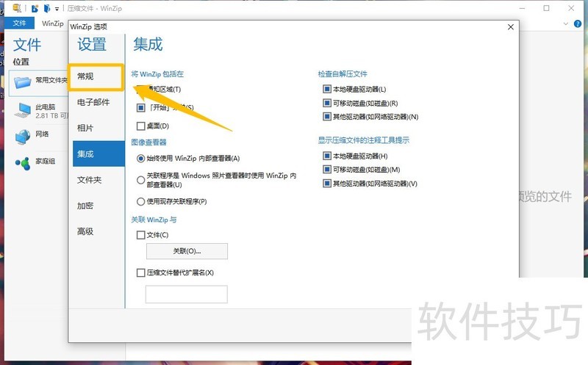Maximize the WinZip main window

click(546, 8)
